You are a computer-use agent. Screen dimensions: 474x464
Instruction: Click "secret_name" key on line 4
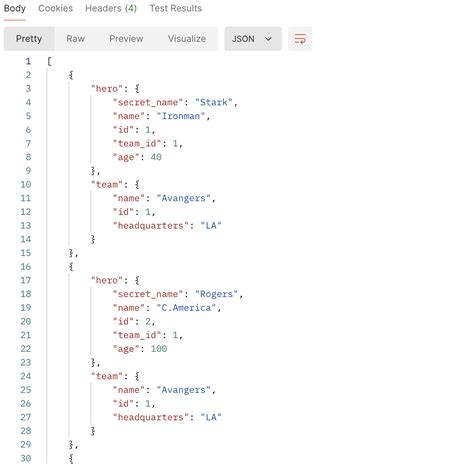pyautogui.click(x=148, y=102)
